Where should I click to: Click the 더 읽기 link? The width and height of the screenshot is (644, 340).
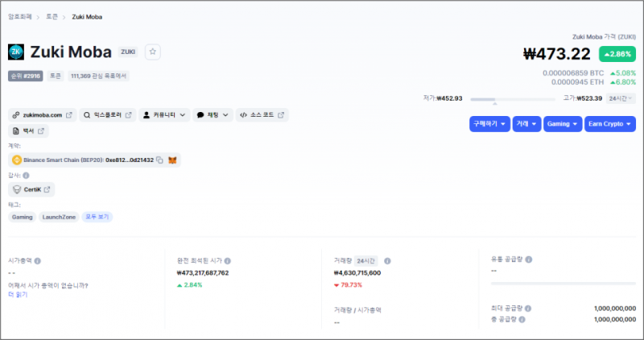click(x=18, y=294)
